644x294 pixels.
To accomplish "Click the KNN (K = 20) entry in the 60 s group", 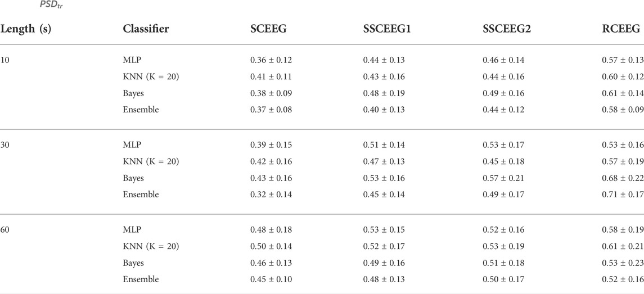I will click(151, 246).
